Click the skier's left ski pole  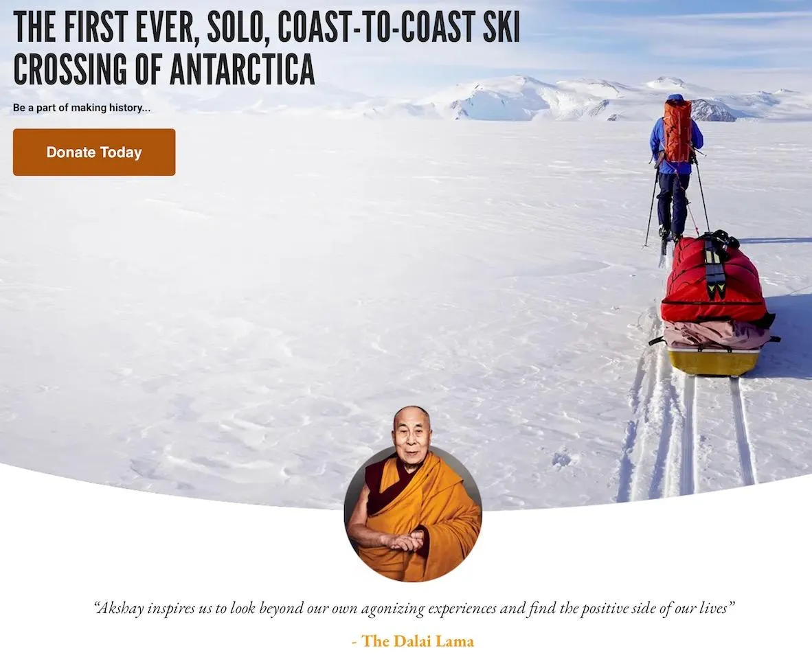coord(651,211)
